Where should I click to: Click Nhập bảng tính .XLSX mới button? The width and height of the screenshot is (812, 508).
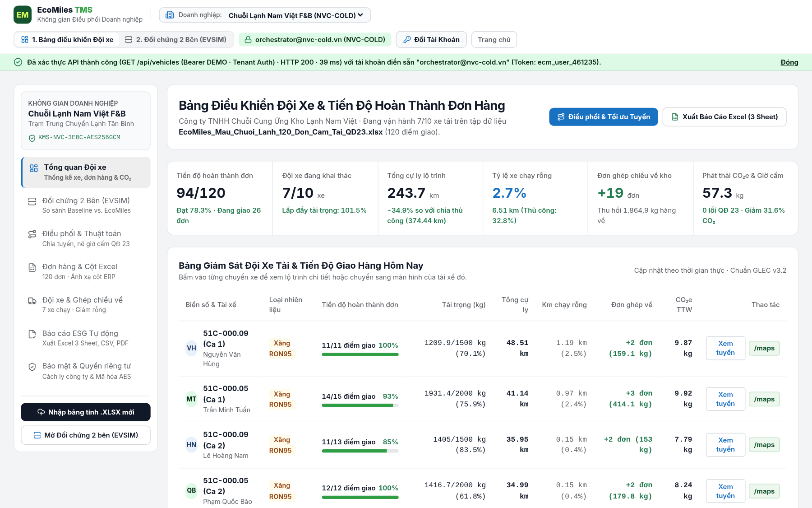86,412
